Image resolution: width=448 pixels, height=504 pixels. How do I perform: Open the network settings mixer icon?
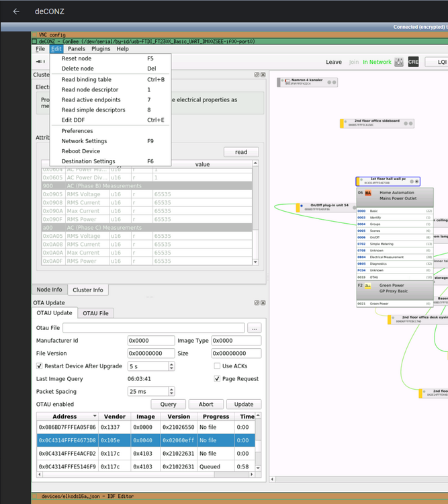point(399,62)
